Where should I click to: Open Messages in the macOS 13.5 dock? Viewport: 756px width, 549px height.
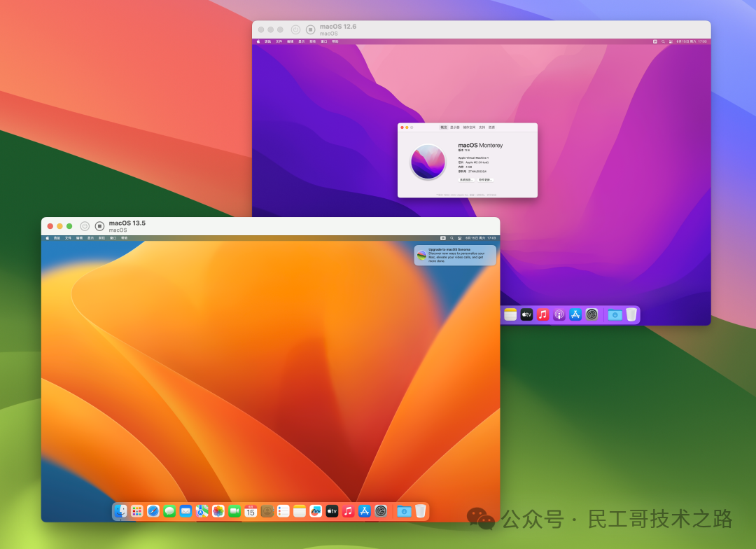(x=169, y=511)
